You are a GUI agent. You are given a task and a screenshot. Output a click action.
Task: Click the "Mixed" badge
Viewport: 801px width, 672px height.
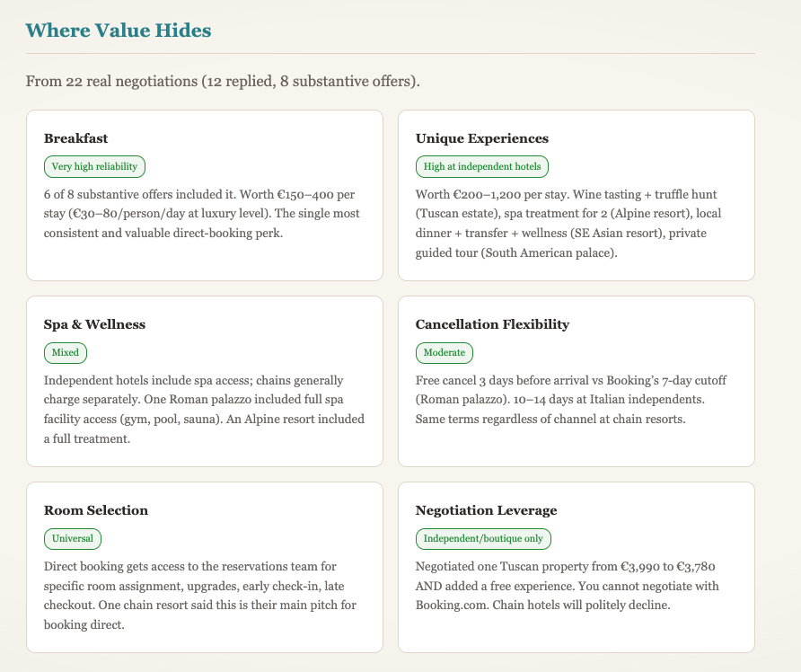coord(66,352)
